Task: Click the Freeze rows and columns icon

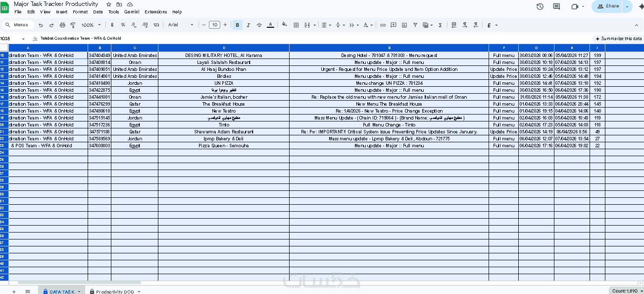Action: (454, 25)
